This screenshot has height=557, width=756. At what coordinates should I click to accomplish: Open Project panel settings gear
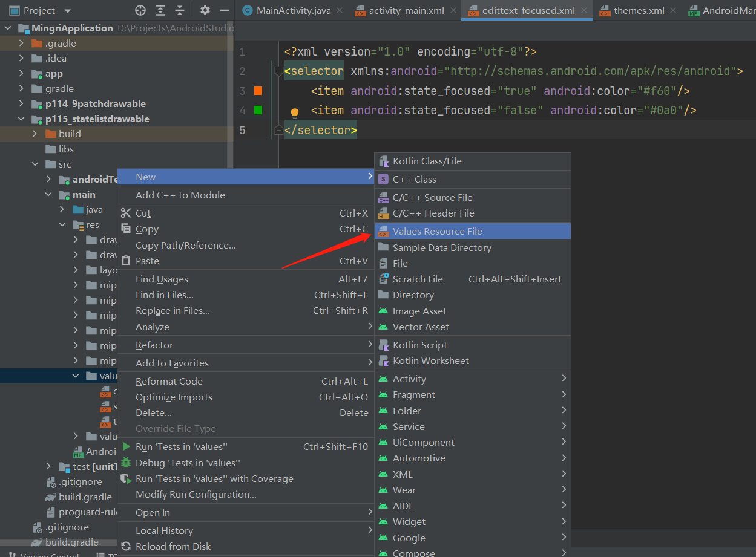[205, 10]
